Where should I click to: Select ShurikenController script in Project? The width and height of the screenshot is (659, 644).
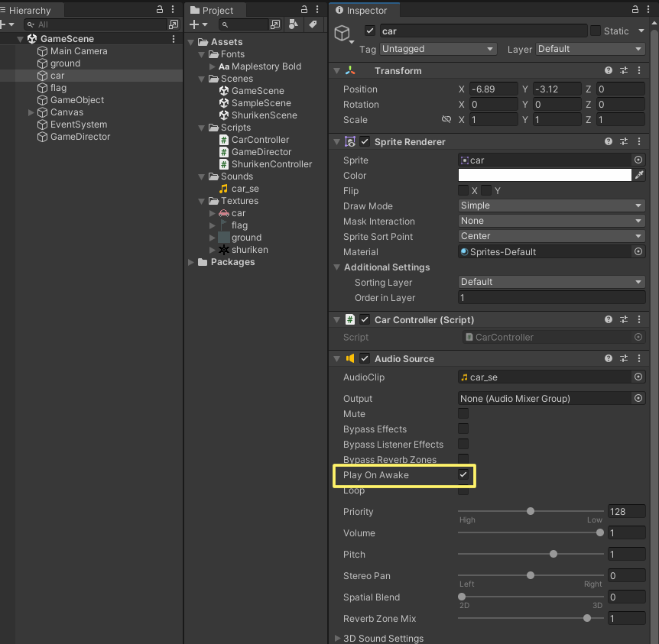(271, 164)
